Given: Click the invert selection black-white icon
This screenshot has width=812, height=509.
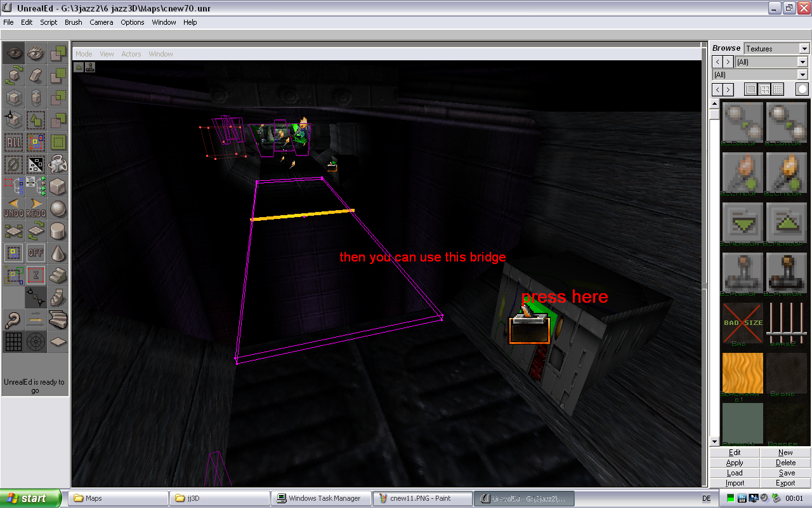Looking at the screenshot, I should pyautogui.click(x=36, y=164).
